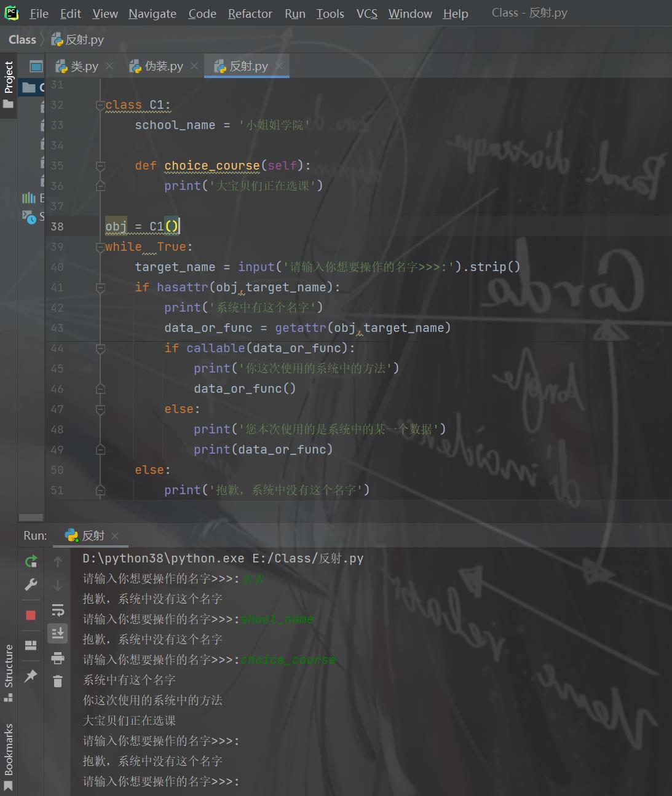This screenshot has height=796, width=672.
Task: Open run configuration via the wrench icon
Action: coord(31,585)
